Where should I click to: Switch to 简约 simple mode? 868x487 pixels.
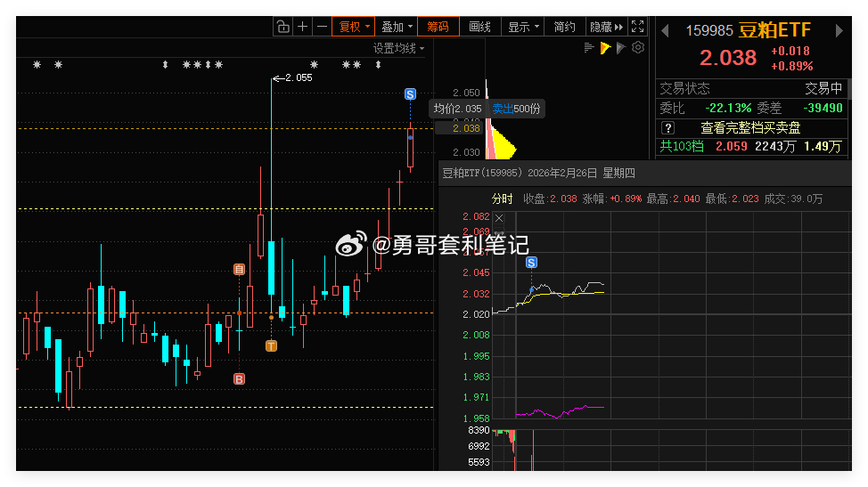565,27
